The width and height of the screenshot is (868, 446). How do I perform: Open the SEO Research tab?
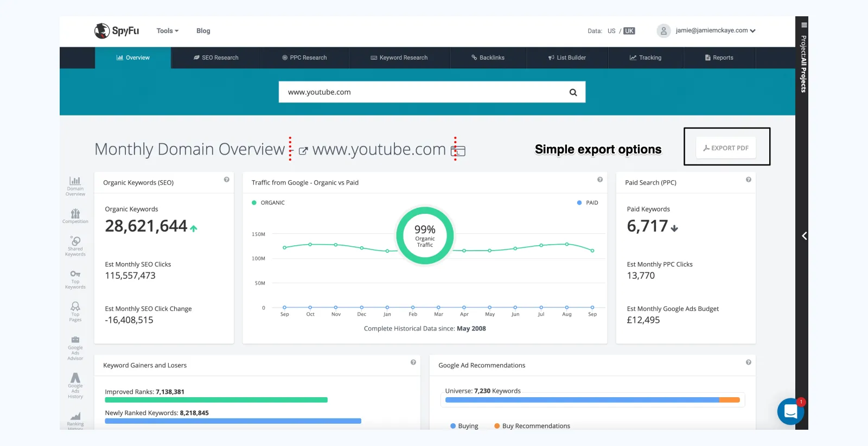point(216,58)
